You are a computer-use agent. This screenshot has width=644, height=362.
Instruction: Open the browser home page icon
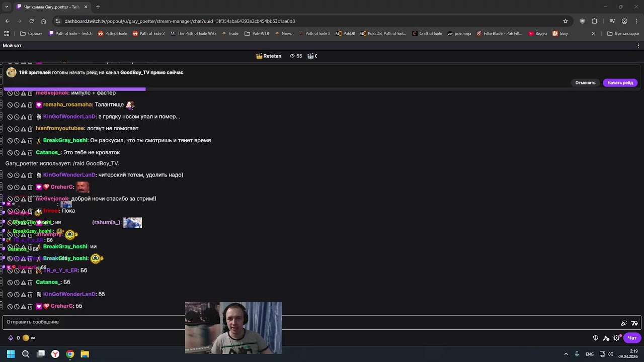tap(43, 21)
